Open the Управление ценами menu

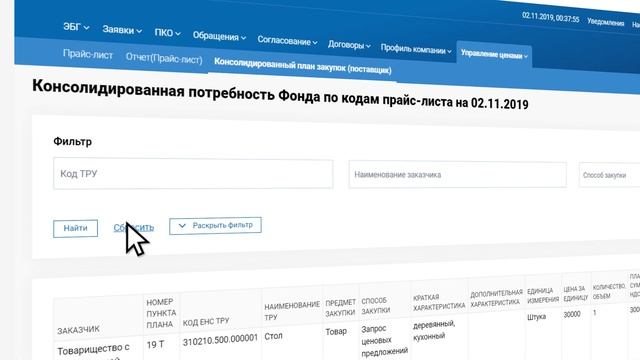(x=494, y=54)
